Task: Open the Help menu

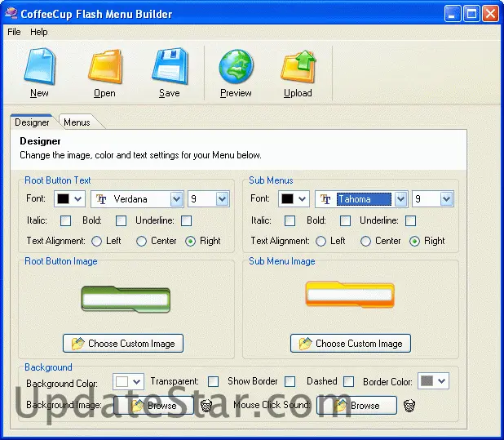Action: pos(39,32)
